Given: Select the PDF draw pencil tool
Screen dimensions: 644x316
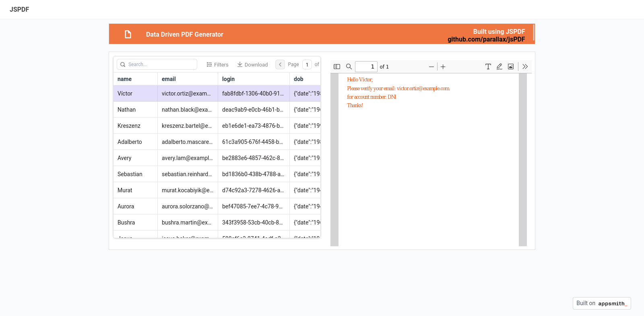Looking at the screenshot, I should tap(500, 67).
